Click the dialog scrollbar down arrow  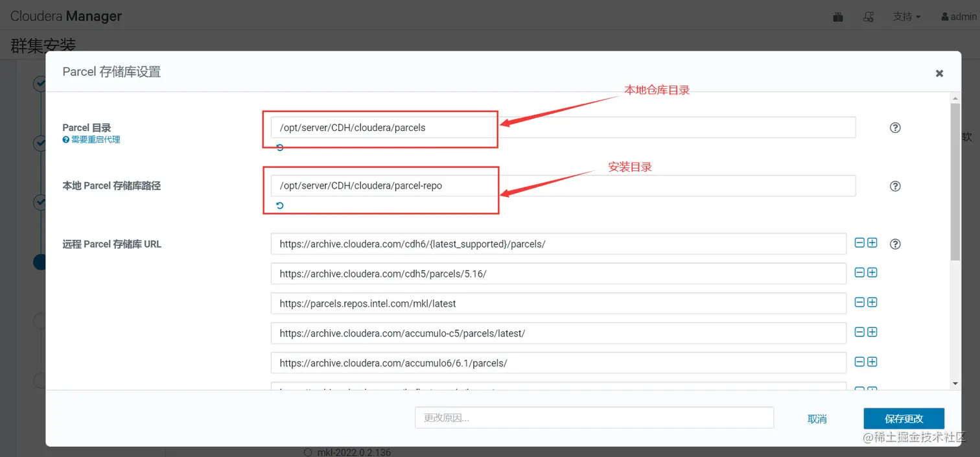coord(955,384)
